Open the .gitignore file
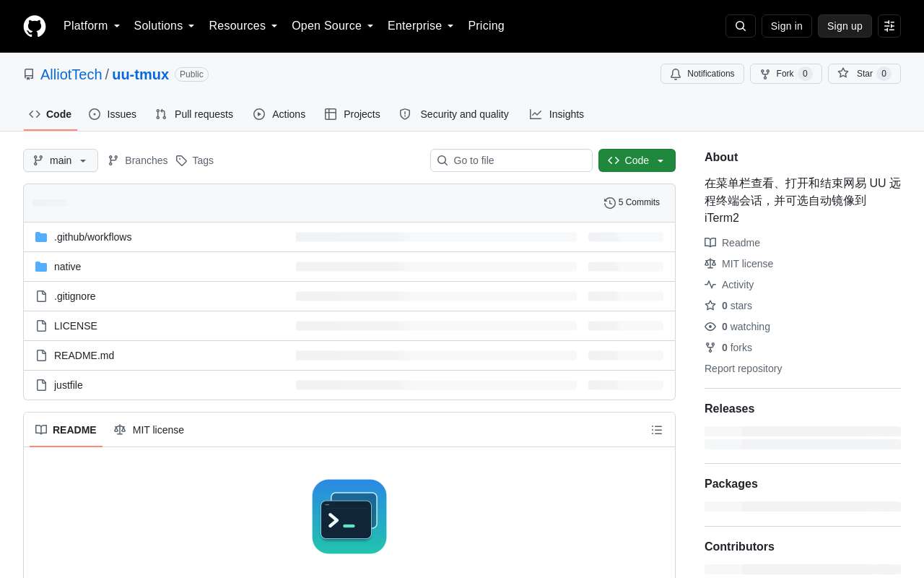This screenshot has height=578, width=924. pos(75,296)
